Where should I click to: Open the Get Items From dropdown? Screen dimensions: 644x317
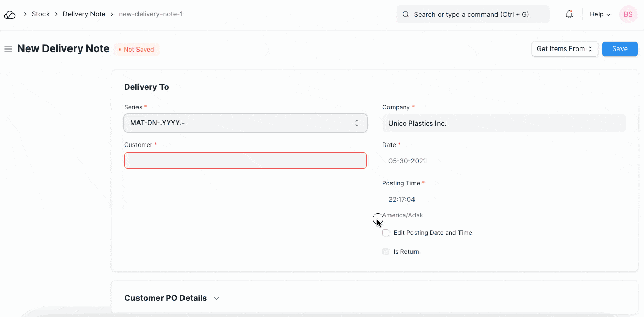(x=564, y=49)
